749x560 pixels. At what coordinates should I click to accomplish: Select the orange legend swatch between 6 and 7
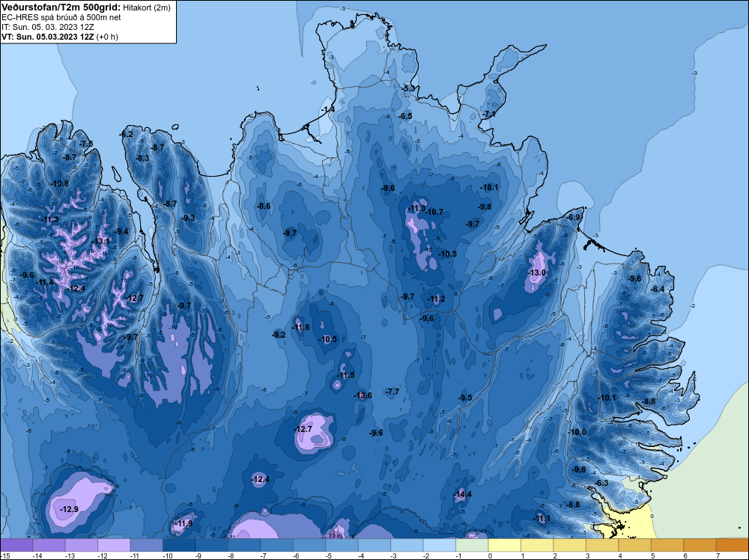pyautogui.click(x=700, y=545)
